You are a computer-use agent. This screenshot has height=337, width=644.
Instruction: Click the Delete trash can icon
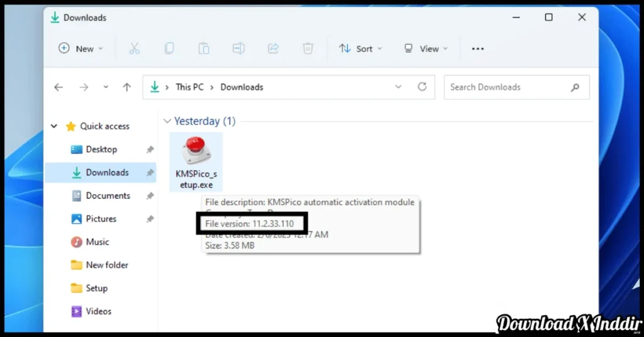point(308,48)
